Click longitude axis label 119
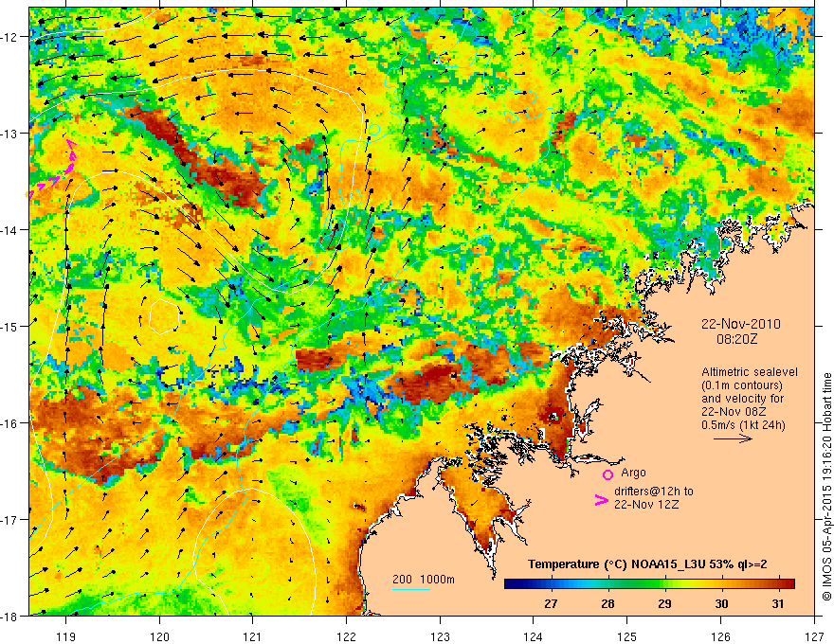This screenshot has height=644, width=834. point(66,636)
